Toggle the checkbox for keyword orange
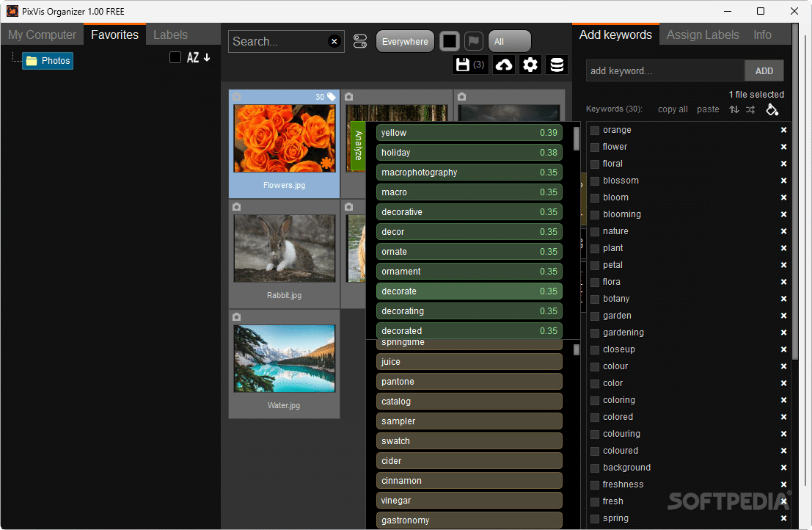The height and width of the screenshot is (530, 812). pyautogui.click(x=594, y=130)
